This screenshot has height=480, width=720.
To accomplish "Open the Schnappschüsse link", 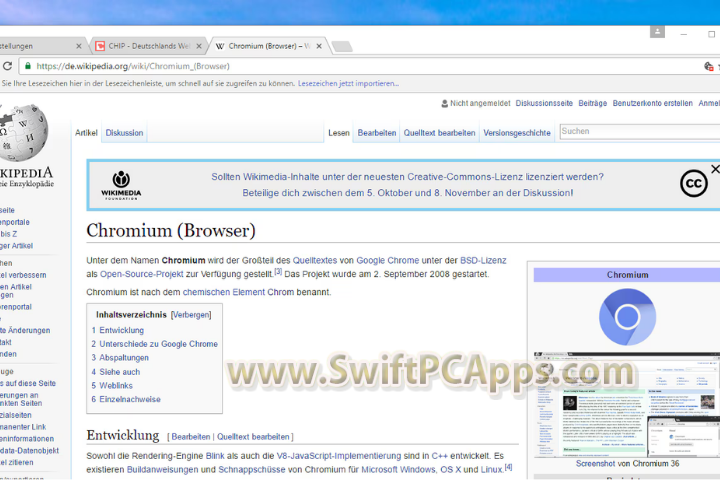I will 252,470.
